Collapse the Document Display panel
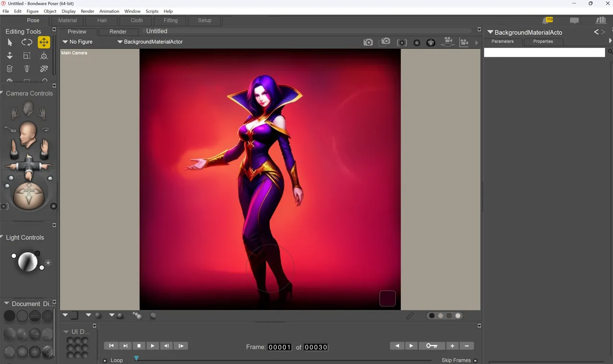 point(7,303)
